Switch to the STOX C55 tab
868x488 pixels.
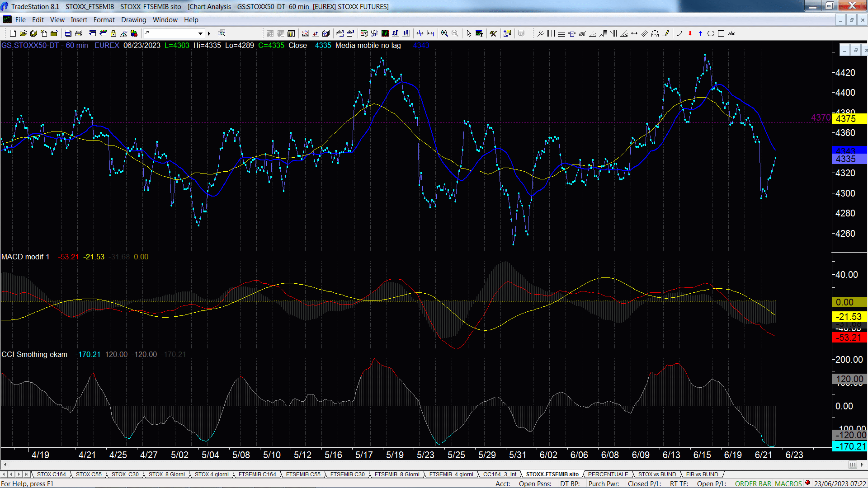pos(89,474)
